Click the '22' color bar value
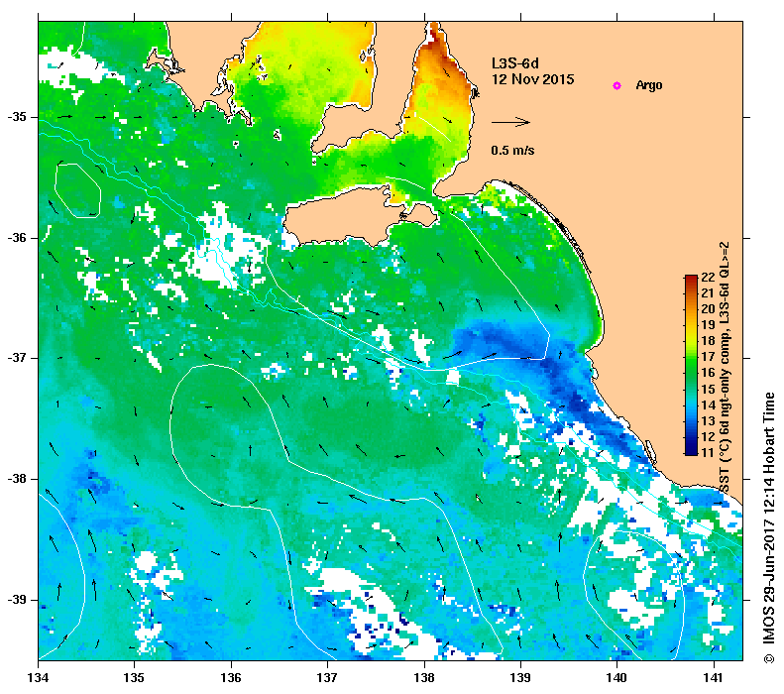This screenshot has width=784, height=694. [708, 278]
